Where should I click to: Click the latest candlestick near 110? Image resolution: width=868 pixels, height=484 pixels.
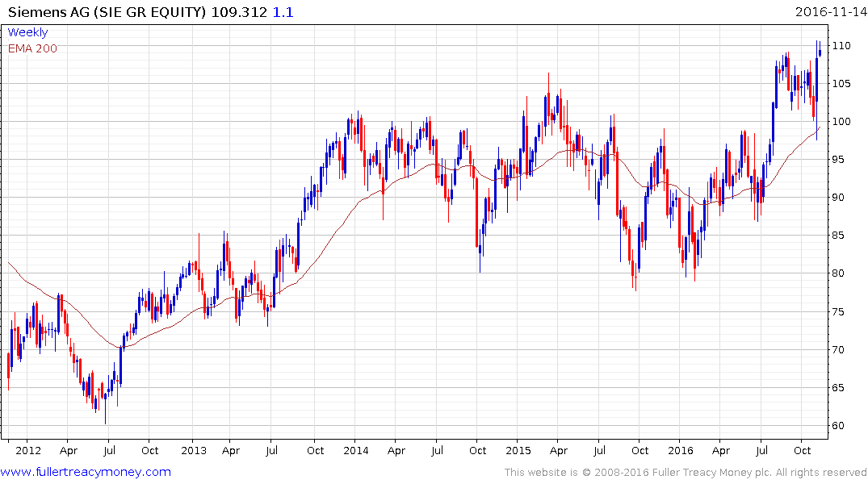click(x=820, y=50)
